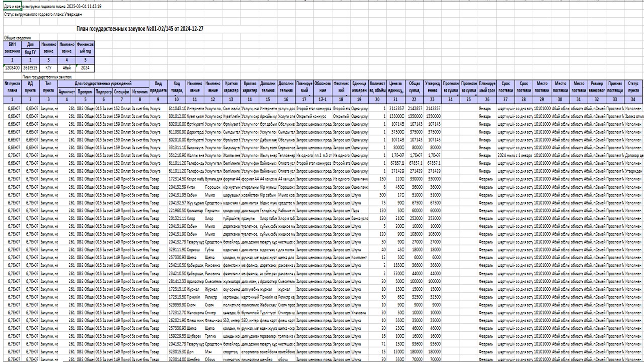Click the 'Общие сведения' label

pos(17,38)
